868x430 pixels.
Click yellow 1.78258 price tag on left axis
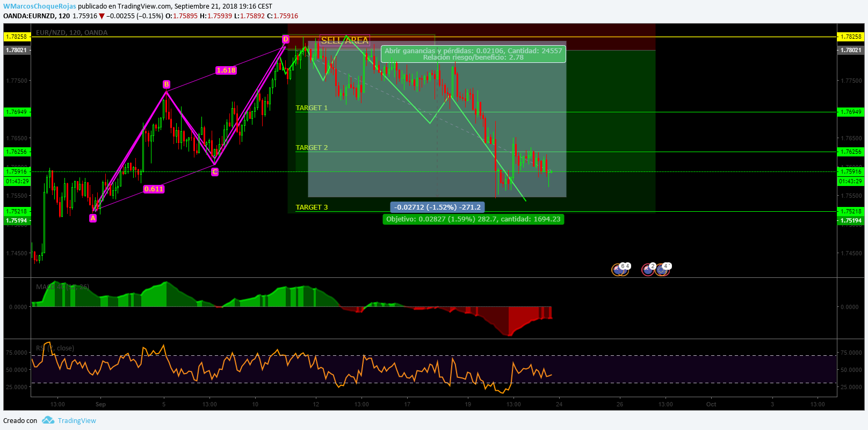[16, 37]
